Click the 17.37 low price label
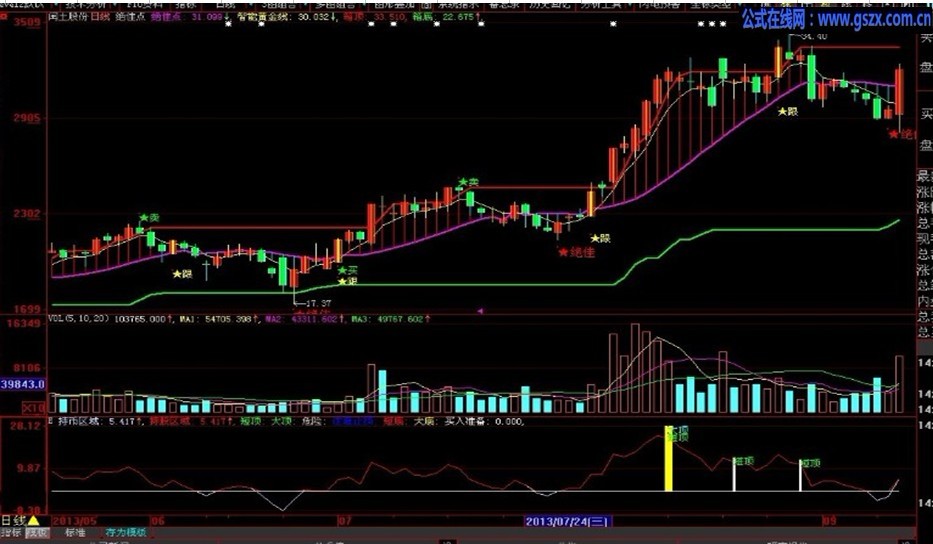Viewport: 933px width, 544px height. (318, 303)
